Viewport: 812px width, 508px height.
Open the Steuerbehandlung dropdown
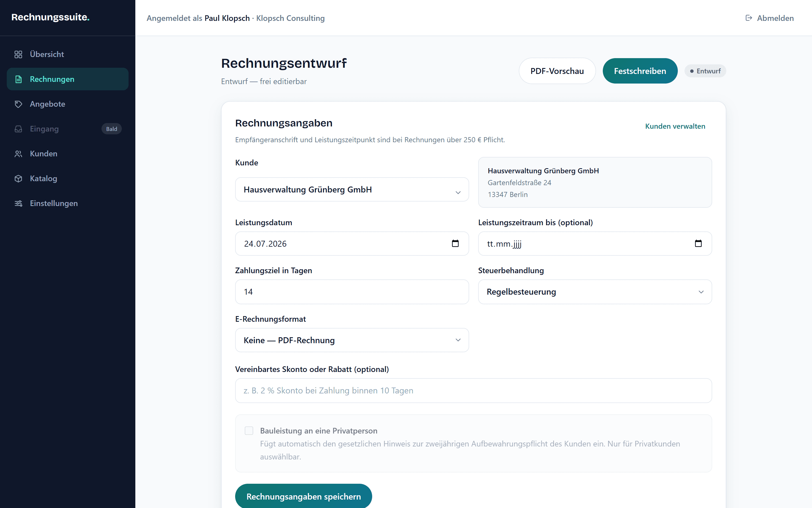pos(595,292)
